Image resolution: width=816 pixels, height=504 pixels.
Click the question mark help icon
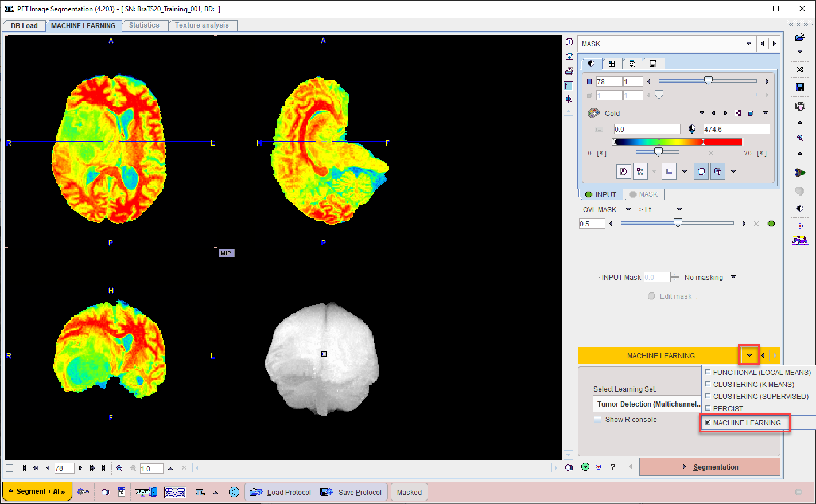[613, 467]
